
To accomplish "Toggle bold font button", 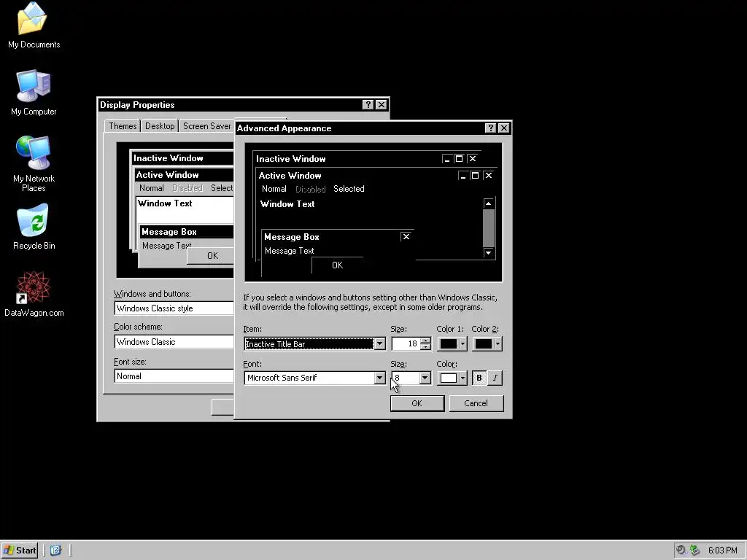I will point(479,378).
